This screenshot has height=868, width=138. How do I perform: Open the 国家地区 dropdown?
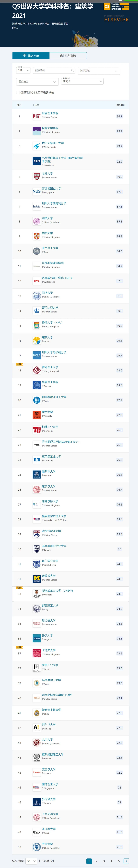[x=37, y=81]
